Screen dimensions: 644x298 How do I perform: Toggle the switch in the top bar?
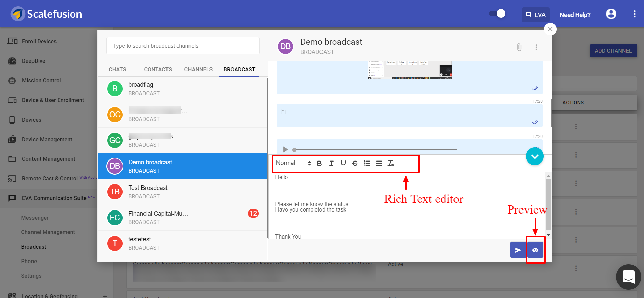pos(497,14)
